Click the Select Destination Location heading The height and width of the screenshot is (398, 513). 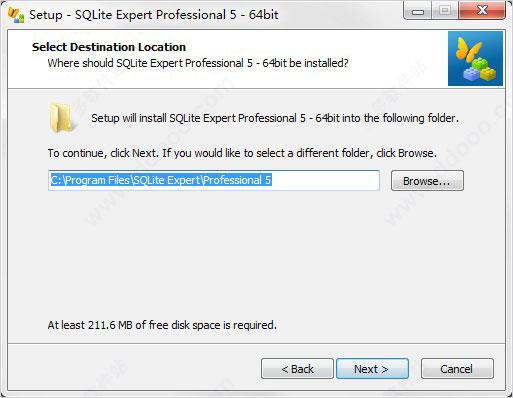(x=109, y=47)
